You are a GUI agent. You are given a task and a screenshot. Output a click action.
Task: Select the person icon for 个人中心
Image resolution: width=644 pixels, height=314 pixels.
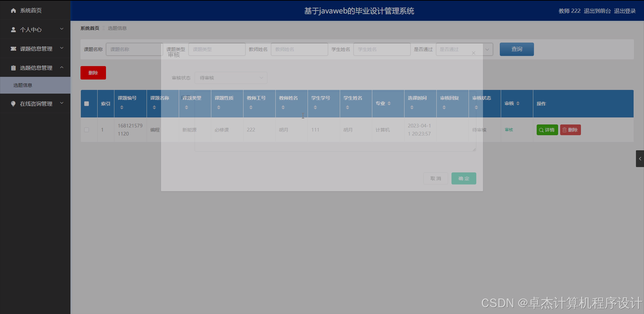13,30
